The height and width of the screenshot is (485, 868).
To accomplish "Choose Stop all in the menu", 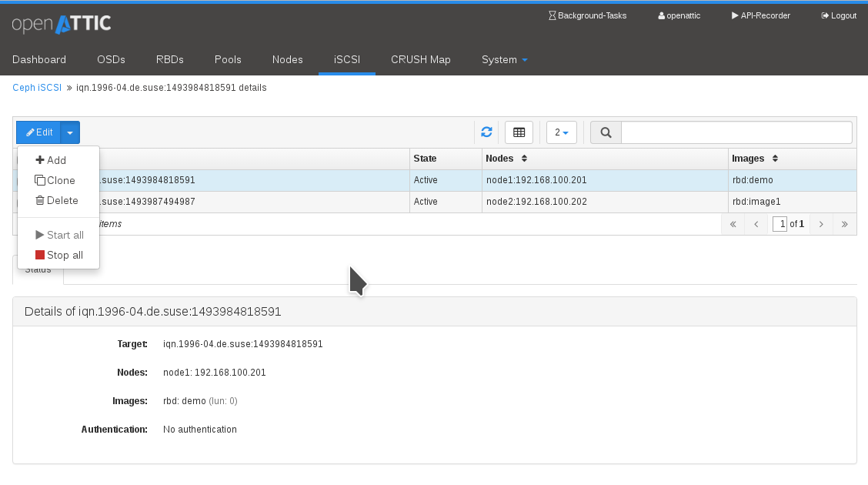I will click(59, 255).
